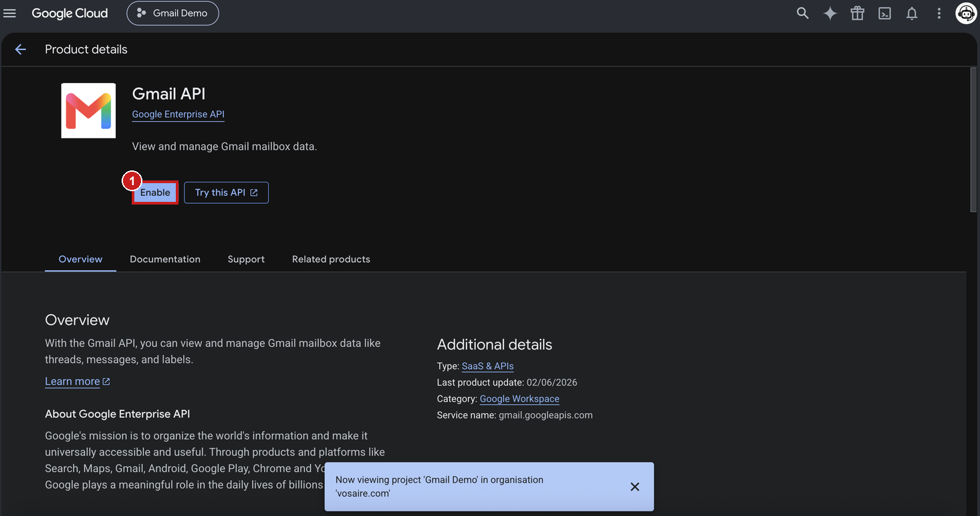Click the 'Additional details' heading
Image resolution: width=980 pixels, height=516 pixels.
click(495, 345)
